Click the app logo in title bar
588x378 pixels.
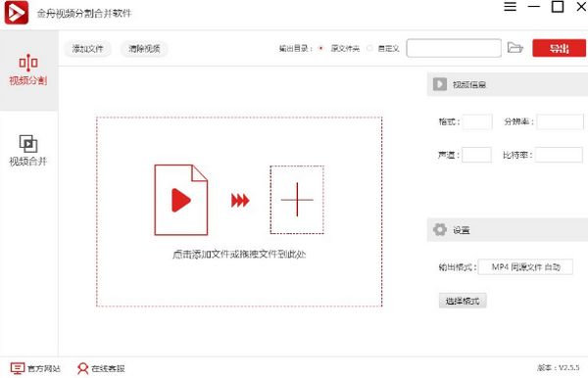16,13
